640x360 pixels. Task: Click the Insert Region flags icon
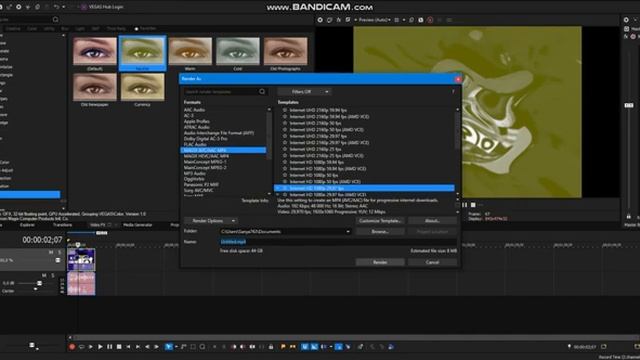point(293,347)
